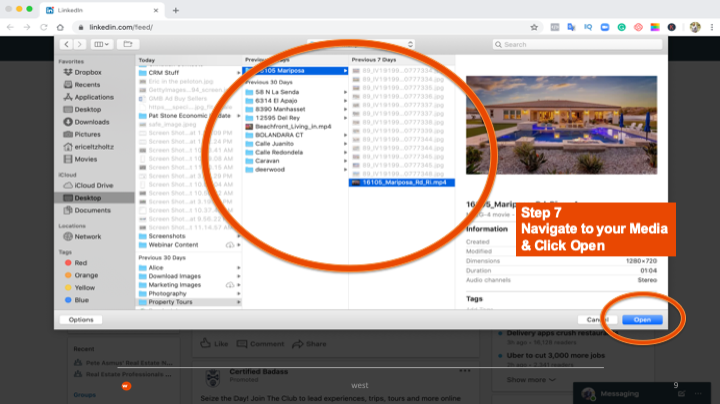Select the Red tag

pyautogui.click(x=82, y=263)
